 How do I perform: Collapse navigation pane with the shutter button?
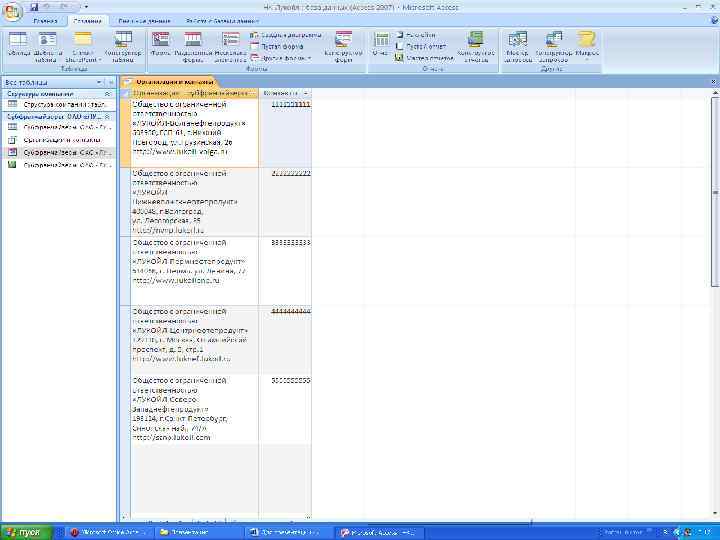pos(111,82)
